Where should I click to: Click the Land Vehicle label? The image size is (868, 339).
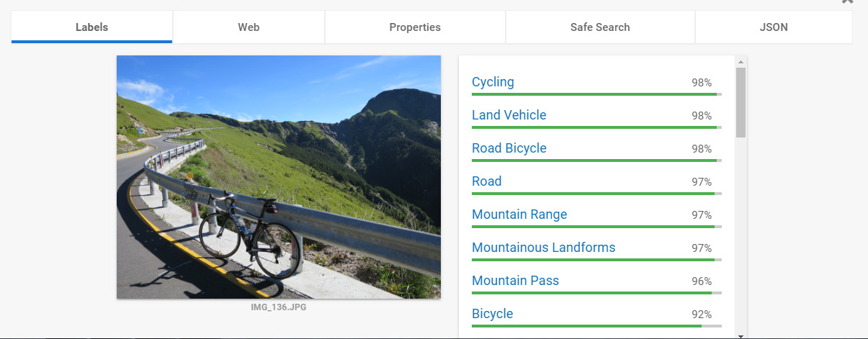tap(509, 115)
